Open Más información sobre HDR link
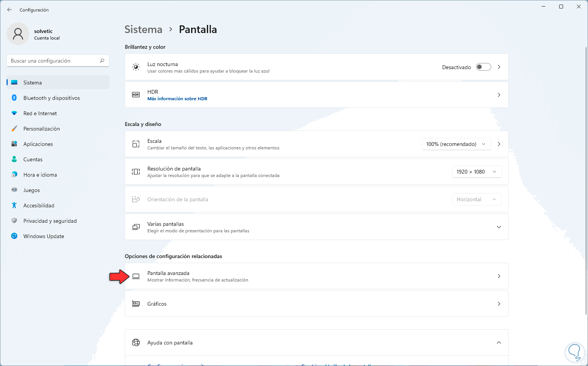This screenshot has width=588, height=366. [x=177, y=99]
